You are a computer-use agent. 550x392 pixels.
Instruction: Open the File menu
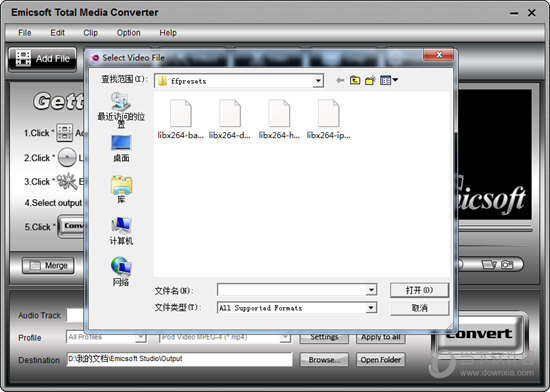(x=25, y=33)
